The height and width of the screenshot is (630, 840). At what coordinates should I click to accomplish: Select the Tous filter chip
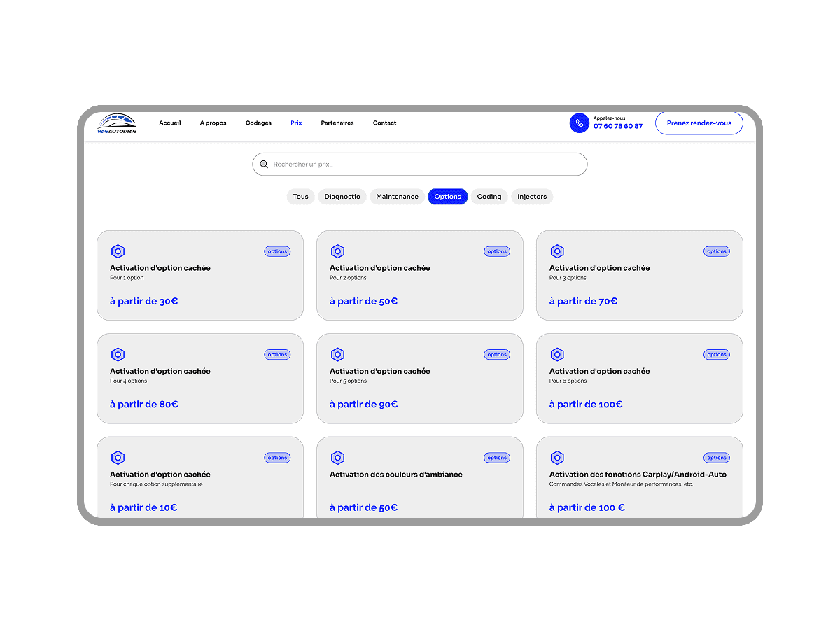300,197
